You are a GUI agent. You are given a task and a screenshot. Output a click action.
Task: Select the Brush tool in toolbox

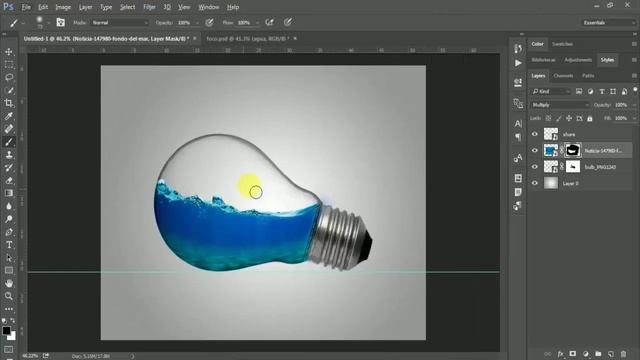9,142
